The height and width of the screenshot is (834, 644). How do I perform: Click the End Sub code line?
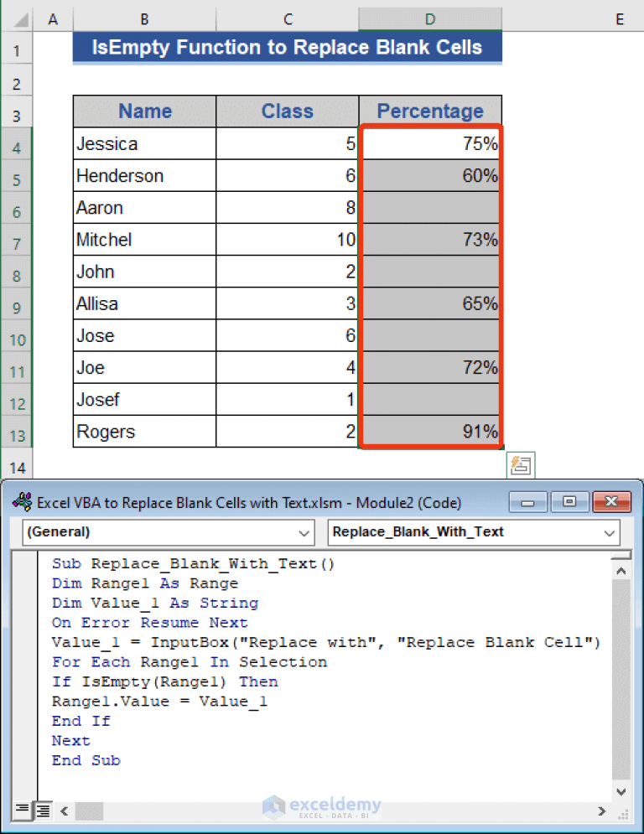[86, 760]
